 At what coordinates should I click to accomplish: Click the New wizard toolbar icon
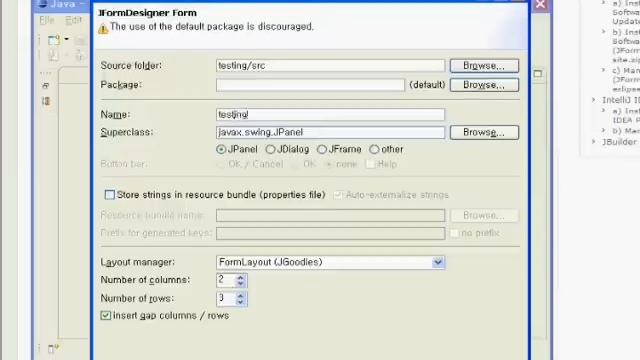54,40
